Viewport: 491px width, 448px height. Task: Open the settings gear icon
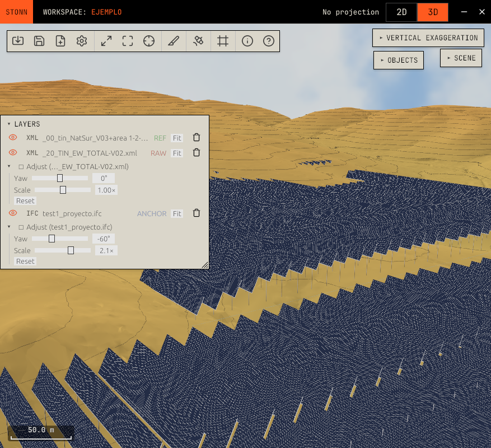tap(82, 41)
